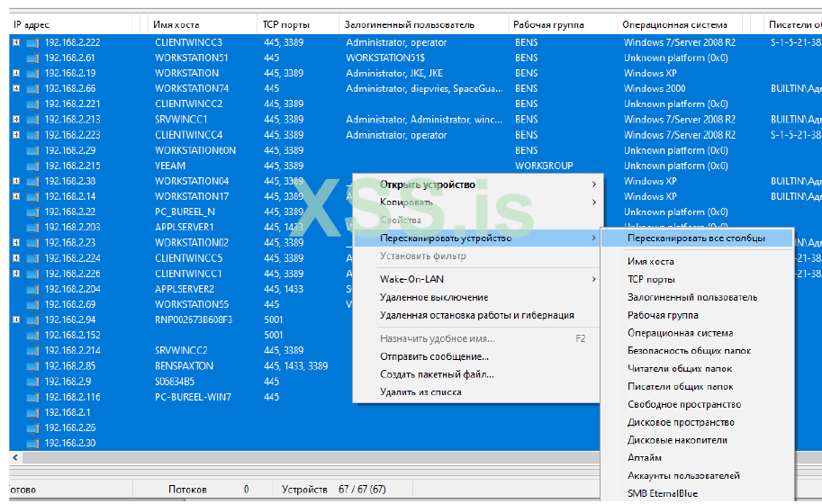Click device icon for 192.168.2.9
Screen dimensions: 822x504
pyautogui.click(x=32, y=382)
